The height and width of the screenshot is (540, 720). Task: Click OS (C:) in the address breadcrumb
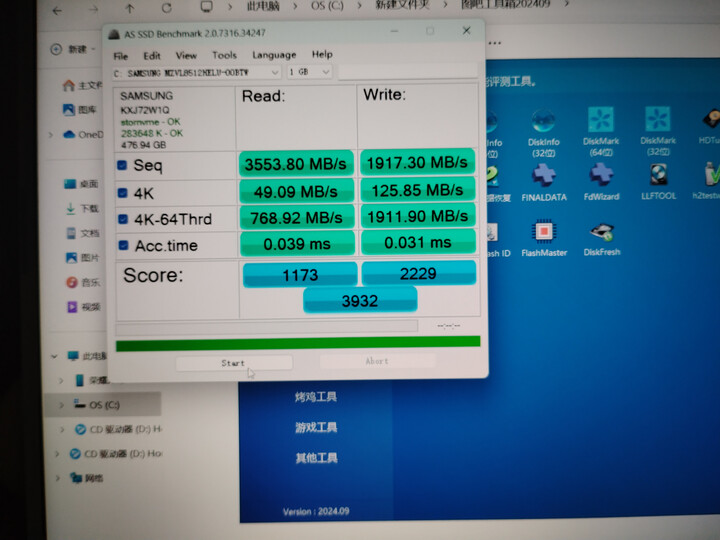(327, 6)
